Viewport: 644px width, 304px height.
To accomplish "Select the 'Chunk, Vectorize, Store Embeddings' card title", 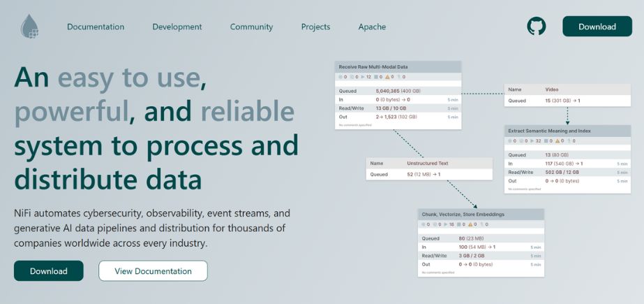I will coord(463,215).
